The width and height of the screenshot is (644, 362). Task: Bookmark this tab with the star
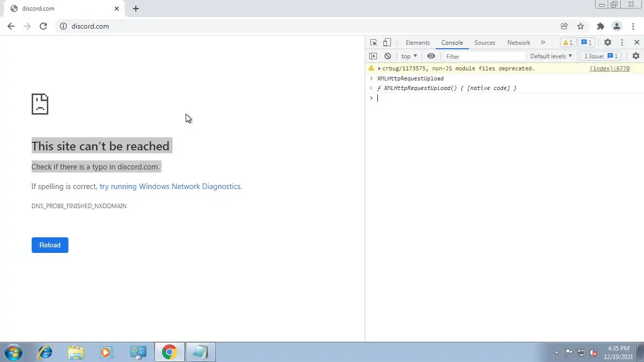pos(581,26)
